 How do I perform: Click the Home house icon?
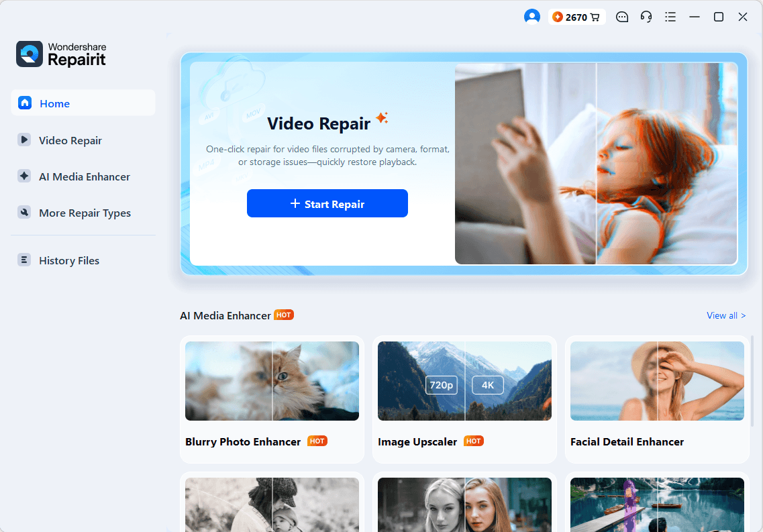[x=25, y=103]
